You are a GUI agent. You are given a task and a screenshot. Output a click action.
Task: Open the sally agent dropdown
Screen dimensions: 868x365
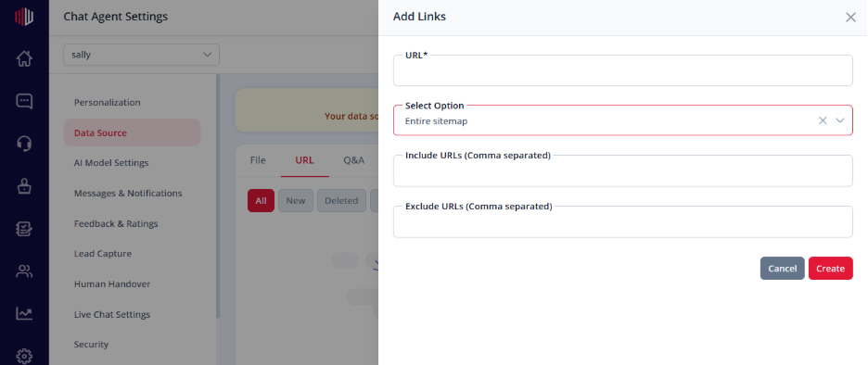coord(141,55)
